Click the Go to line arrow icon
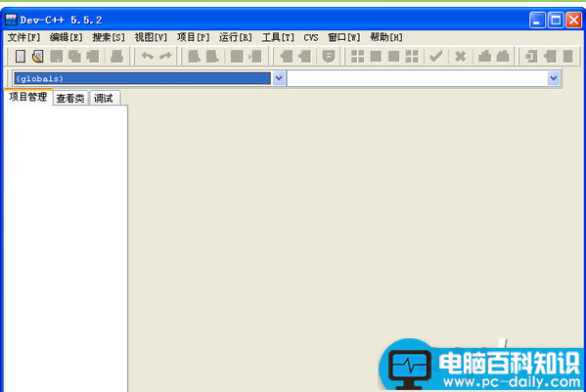 pyautogui.click(x=255, y=57)
